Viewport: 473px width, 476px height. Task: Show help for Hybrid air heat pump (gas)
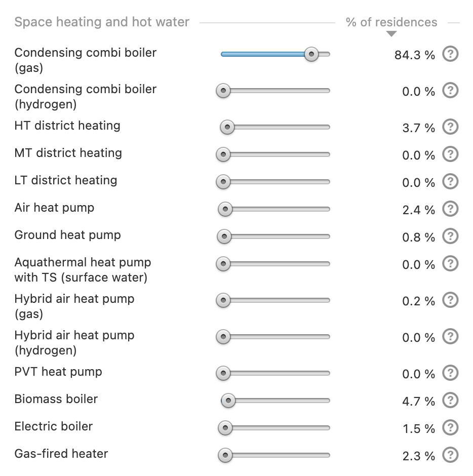point(450,300)
